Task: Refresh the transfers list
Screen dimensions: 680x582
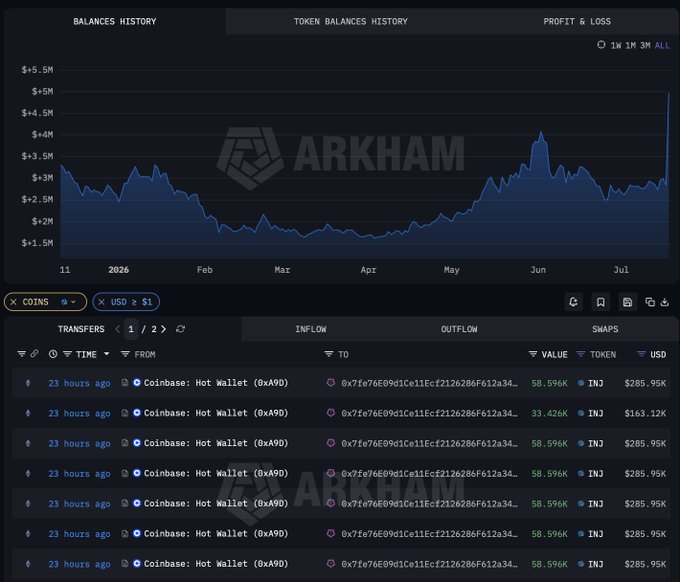Action: pyautogui.click(x=180, y=329)
